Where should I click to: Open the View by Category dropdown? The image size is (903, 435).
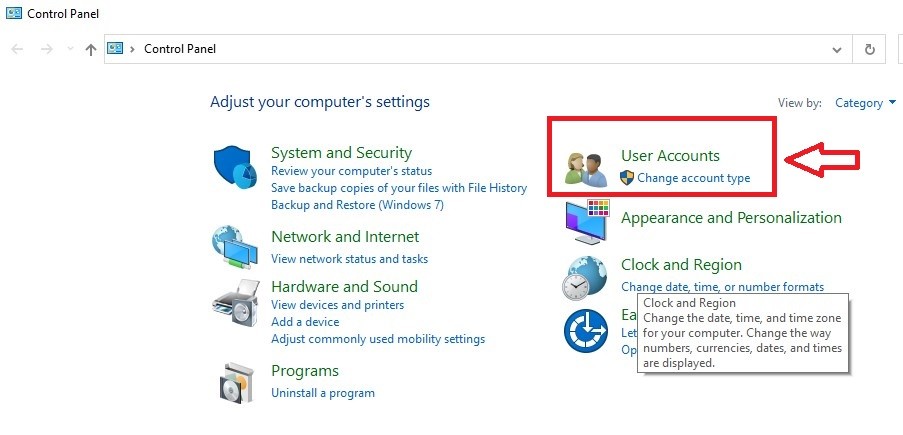click(865, 103)
